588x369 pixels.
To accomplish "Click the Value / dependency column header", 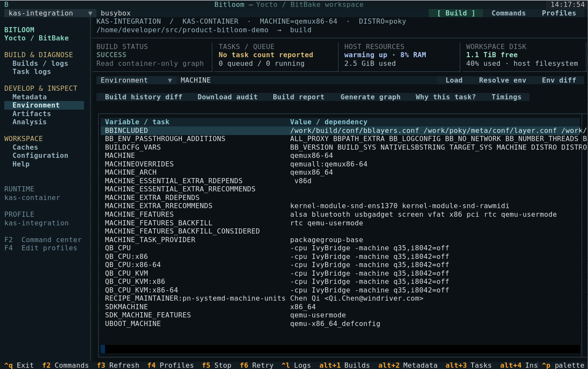I will (328, 122).
